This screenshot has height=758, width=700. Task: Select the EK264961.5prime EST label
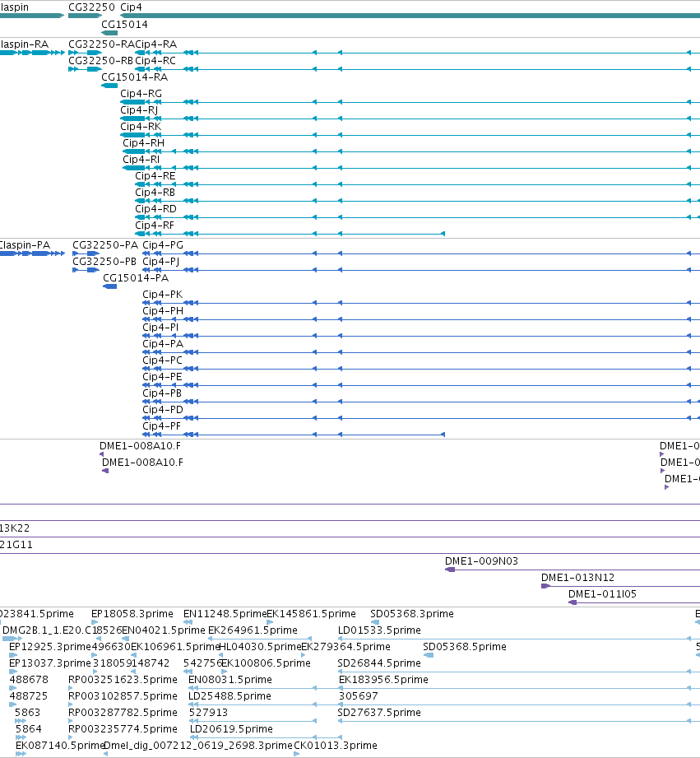click(x=253, y=630)
